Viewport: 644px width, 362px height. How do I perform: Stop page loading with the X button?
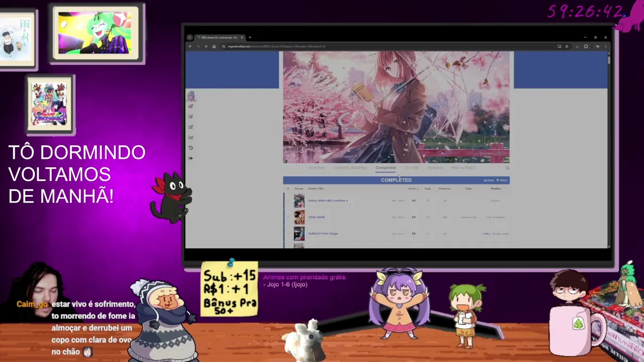tap(206, 46)
